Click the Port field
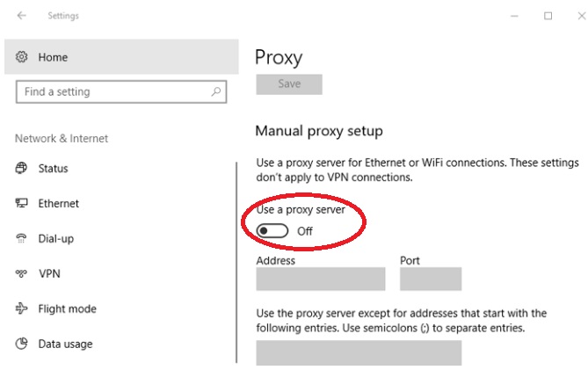Image resolution: width=588 pixels, height=370 pixels. [x=431, y=279]
